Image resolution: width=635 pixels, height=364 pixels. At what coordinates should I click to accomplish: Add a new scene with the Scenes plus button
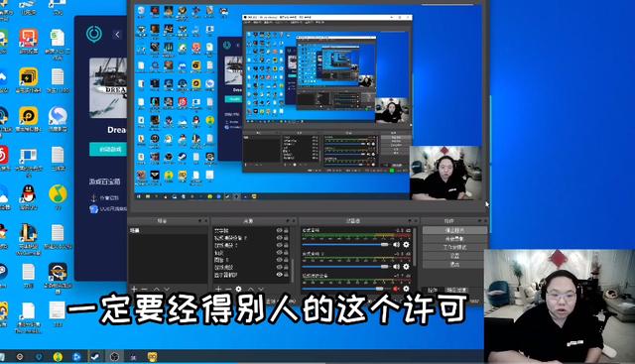(x=135, y=289)
